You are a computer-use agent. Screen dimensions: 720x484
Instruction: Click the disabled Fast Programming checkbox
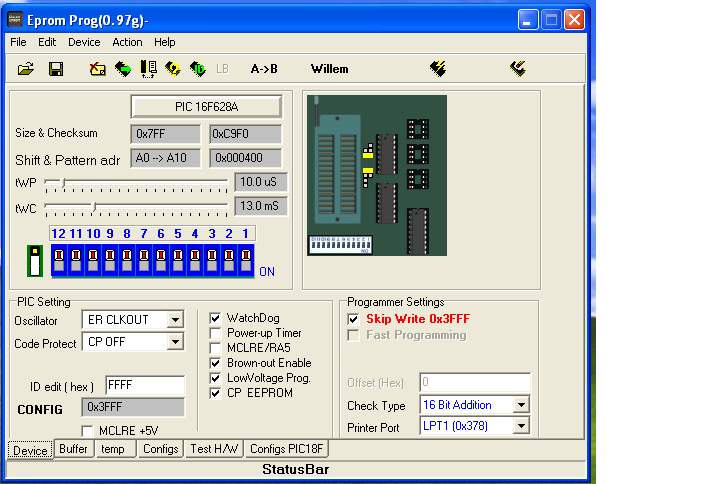coord(353,335)
